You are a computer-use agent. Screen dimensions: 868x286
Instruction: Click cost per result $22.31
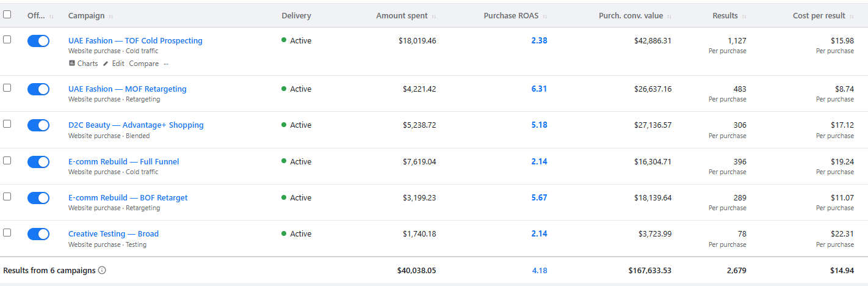(842, 234)
